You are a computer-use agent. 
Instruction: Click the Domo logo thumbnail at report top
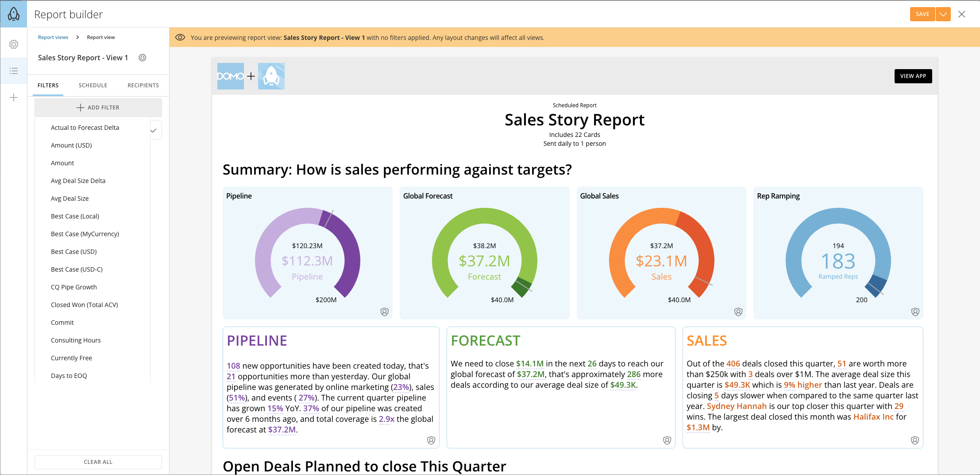click(x=230, y=76)
